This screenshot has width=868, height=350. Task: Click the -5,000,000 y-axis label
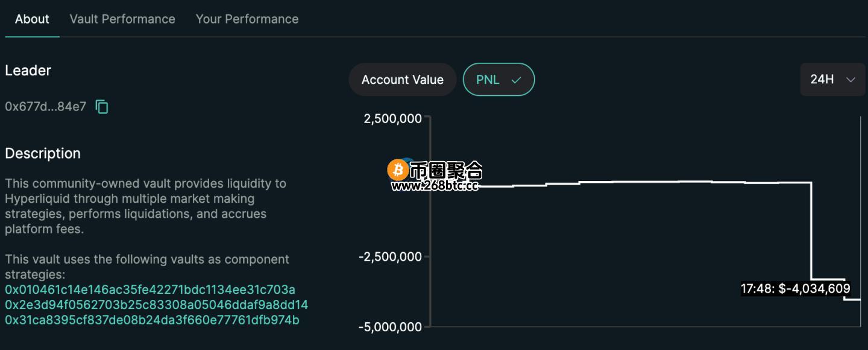[390, 326]
